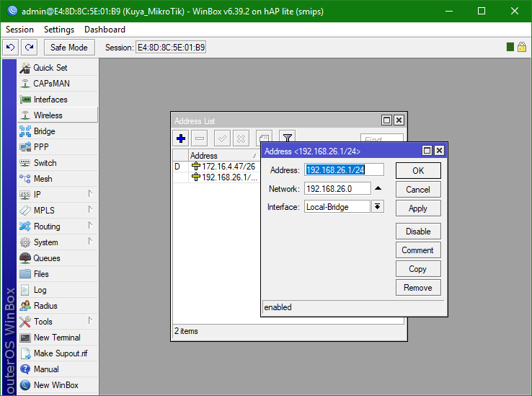Click checkmark Enable in Address List toolbar
Viewport: 532px width, 396px height.
(x=222, y=138)
